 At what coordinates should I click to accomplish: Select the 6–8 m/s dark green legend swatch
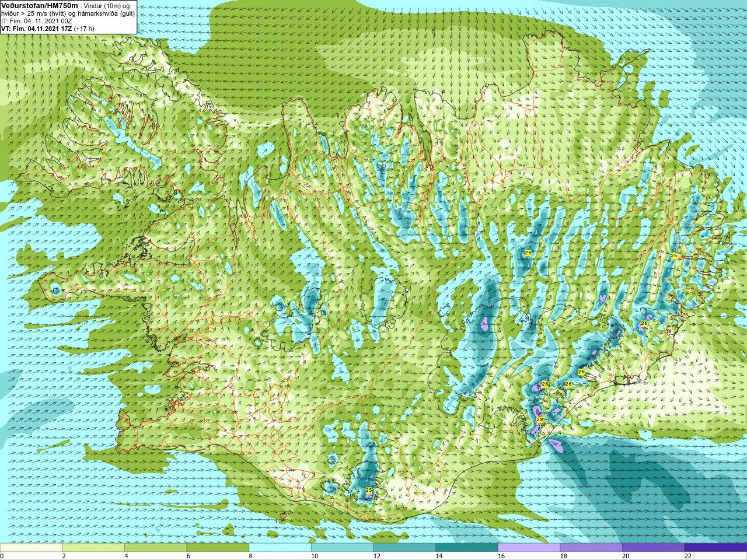coord(218,548)
